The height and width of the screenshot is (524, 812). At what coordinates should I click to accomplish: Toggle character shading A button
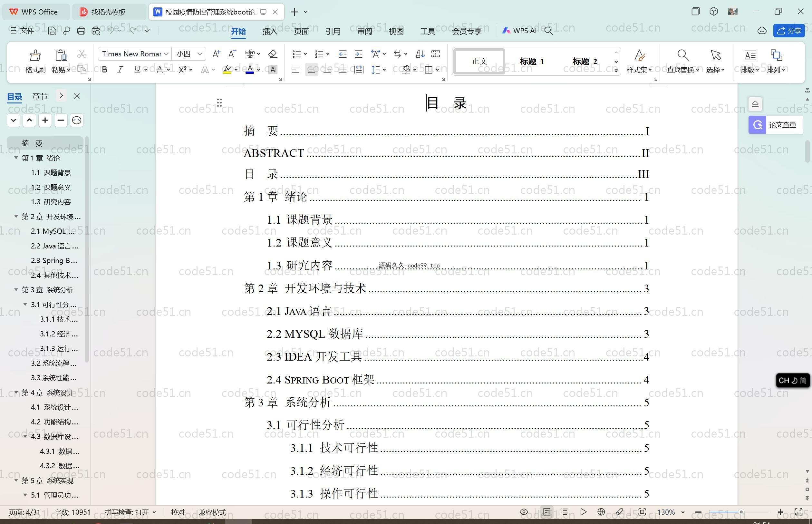tap(273, 70)
